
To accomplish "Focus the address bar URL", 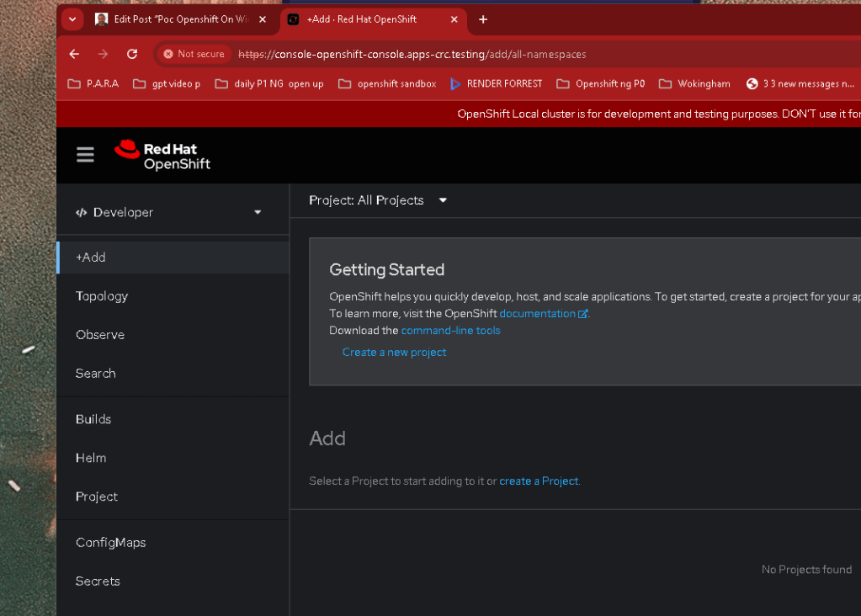I will [x=412, y=55].
